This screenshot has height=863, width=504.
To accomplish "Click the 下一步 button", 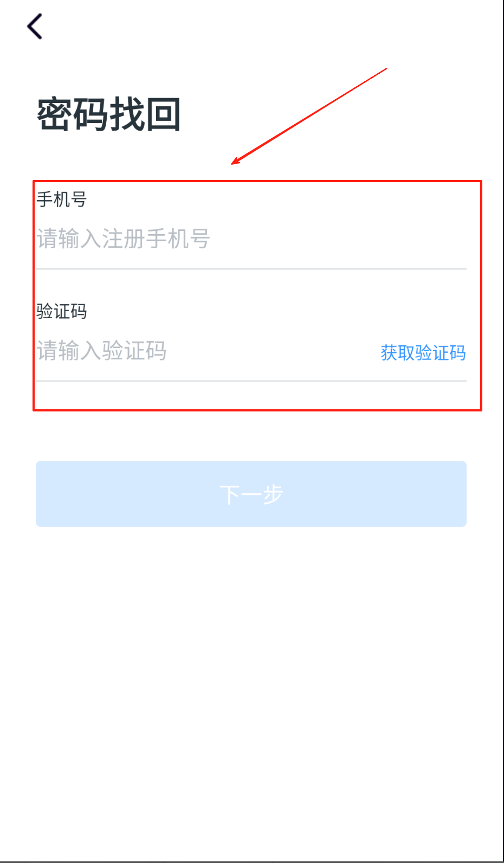I will pyautogui.click(x=251, y=494).
